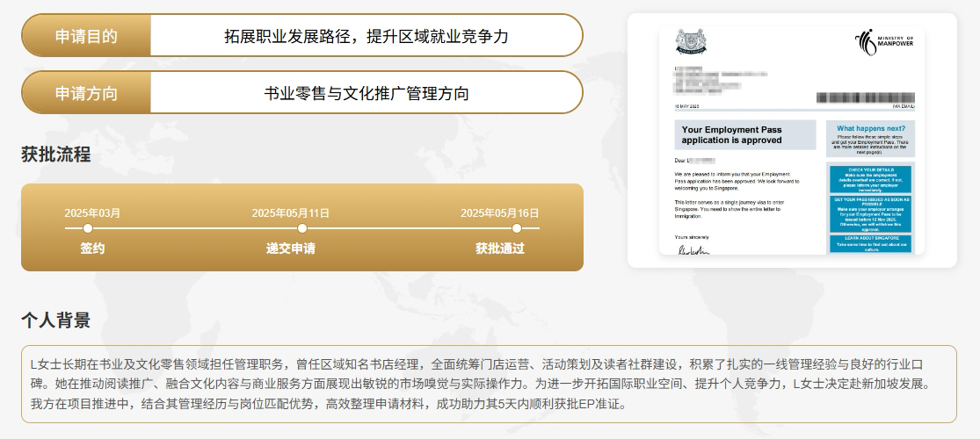Viewport: 980px width, 439px height.
Task: Click the personal background description paragraph
Action: (x=489, y=384)
